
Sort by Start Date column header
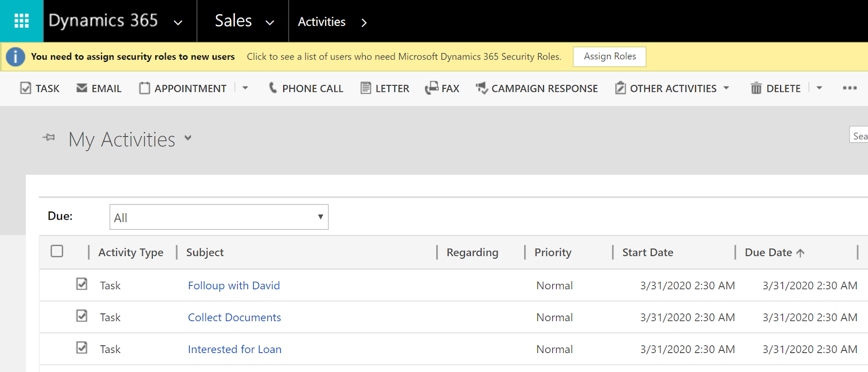[648, 253]
